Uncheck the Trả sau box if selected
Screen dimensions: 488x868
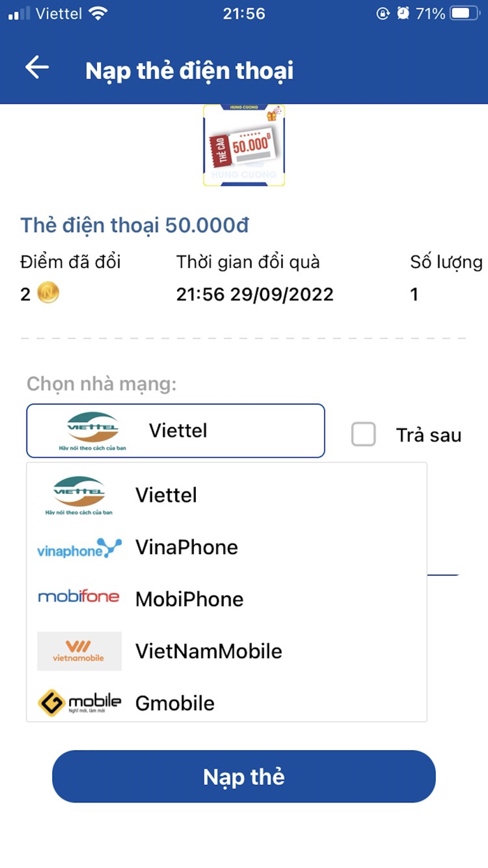coord(363,434)
